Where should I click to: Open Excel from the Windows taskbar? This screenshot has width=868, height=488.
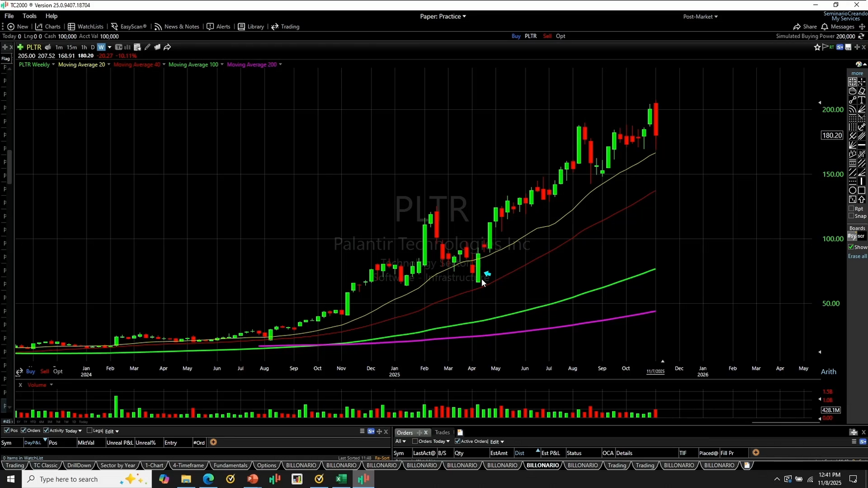pyautogui.click(x=341, y=479)
